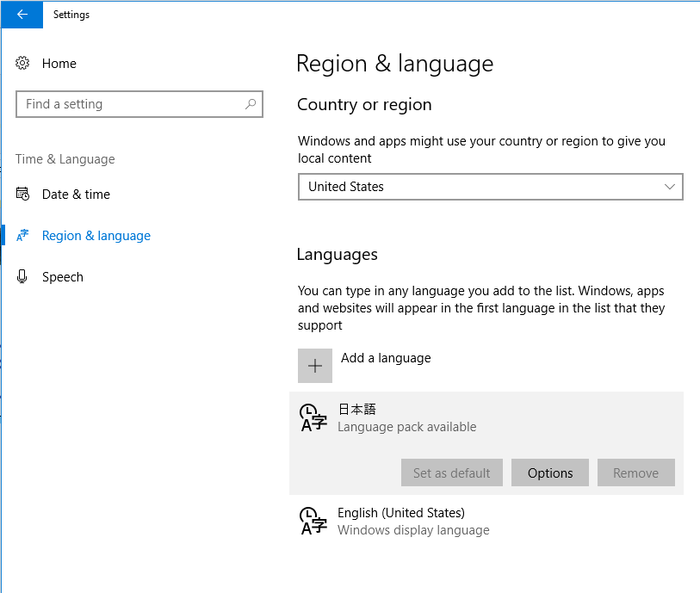Click the Settings window title
Screen dimensions: 700x593
tap(71, 15)
